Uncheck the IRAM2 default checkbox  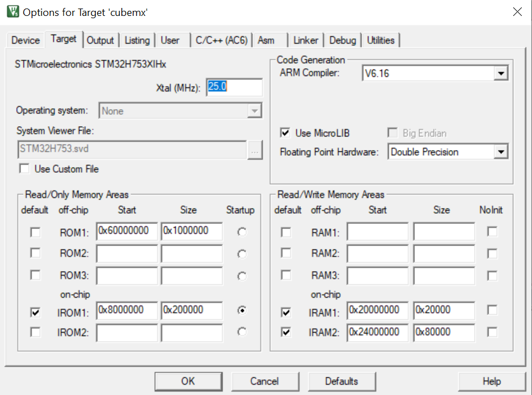click(x=286, y=332)
